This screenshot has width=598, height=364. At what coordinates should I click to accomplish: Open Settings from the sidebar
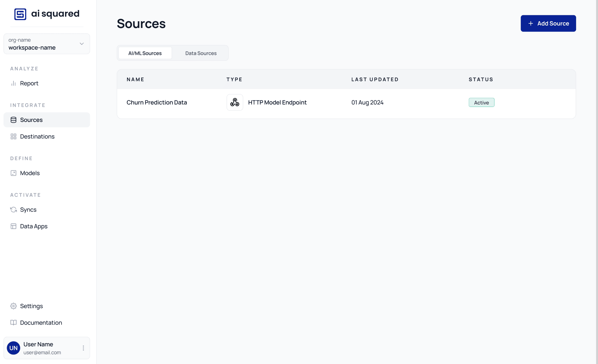pos(47,306)
